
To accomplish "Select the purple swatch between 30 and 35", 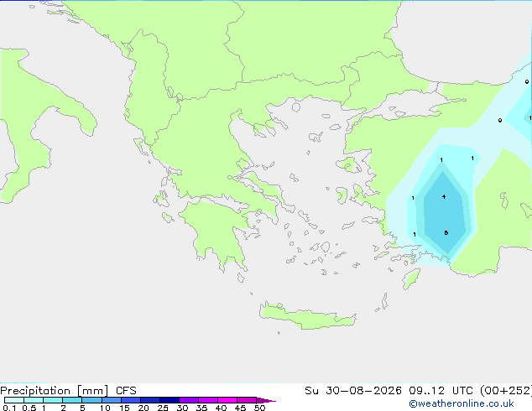I will (x=189, y=400).
